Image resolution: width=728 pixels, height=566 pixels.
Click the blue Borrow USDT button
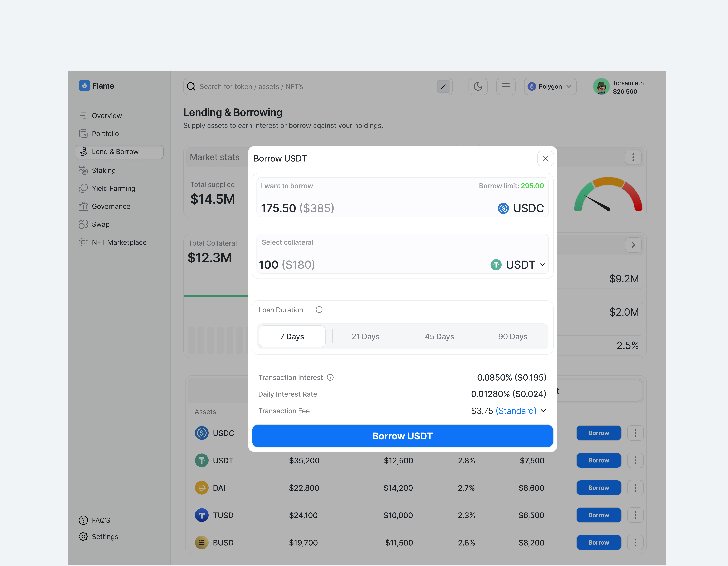point(402,436)
